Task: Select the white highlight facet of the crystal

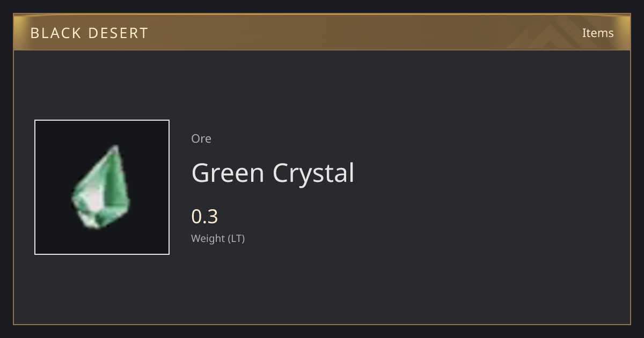Action: click(94, 200)
